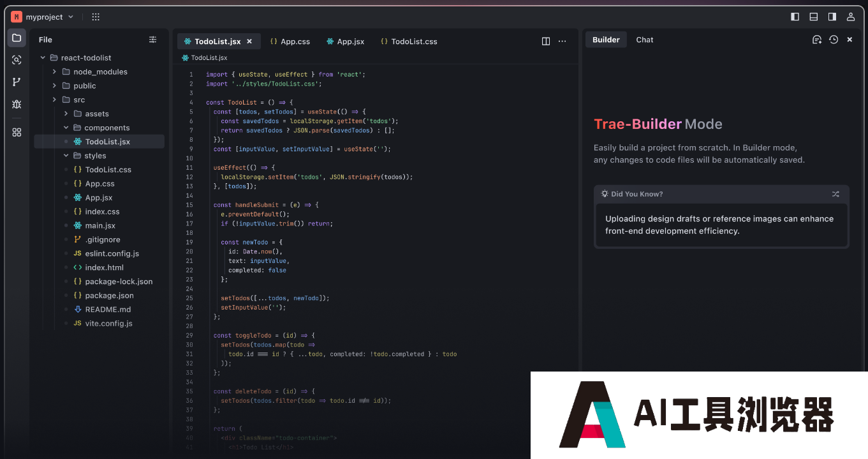Toggle bottom panel layout icon
Viewport: 868px width, 459px height.
813,17
